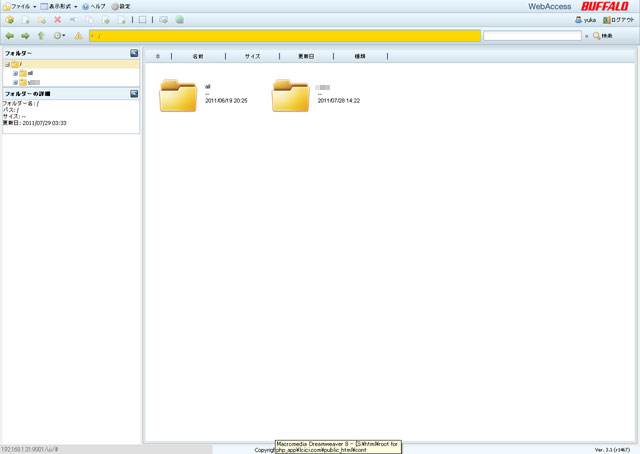This screenshot has width=640, height=454.
Task: Collapse the フォルダーの詳細 panel
Action: tap(134, 93)
